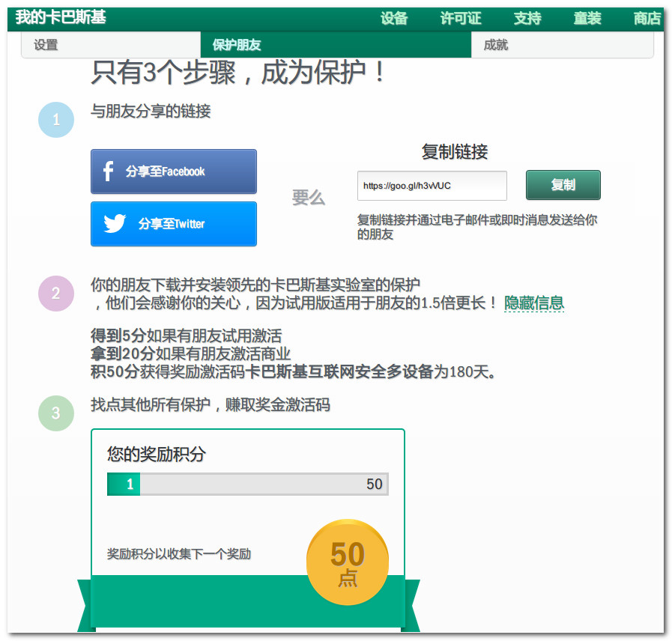Click the heading 只有3个步骤，成为保护！

(238, 72)
